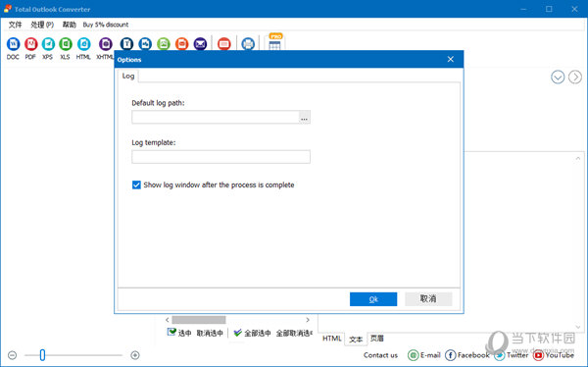Screen dimensions: 588x367
Task: Select the XLS conversion icon
Action: 66,44
